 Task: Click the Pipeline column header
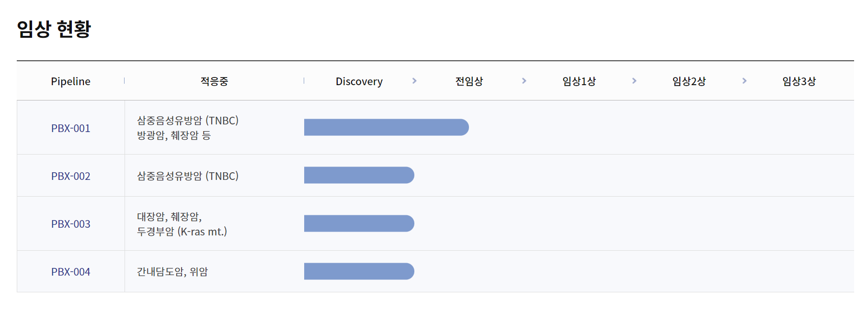pyautogui.click(x=71, y=81)
